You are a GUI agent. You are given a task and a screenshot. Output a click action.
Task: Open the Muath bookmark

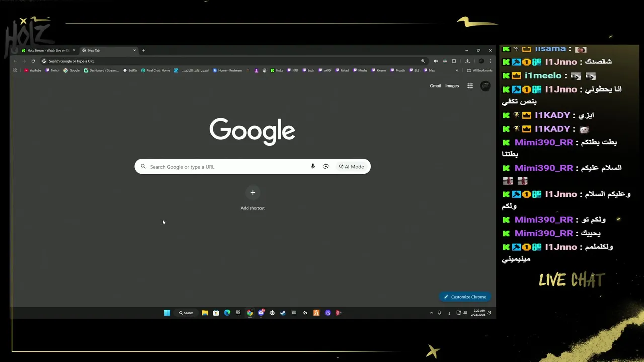[x=397, y=70]
